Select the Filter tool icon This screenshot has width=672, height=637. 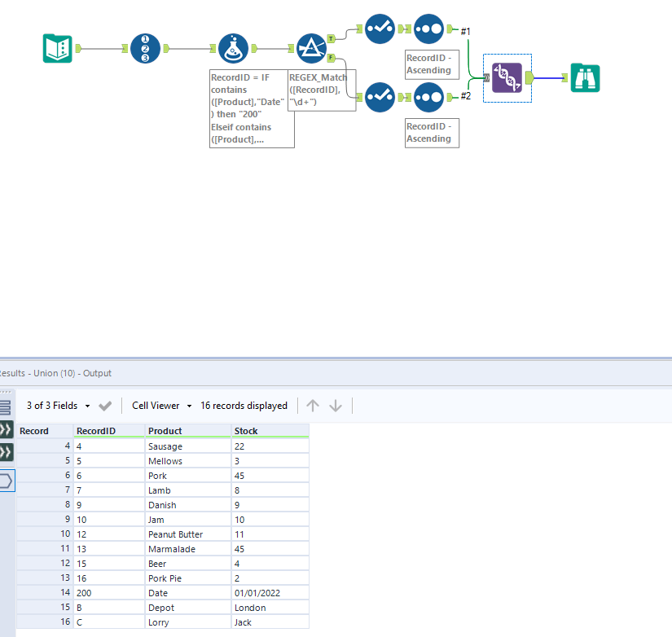[311, 47]
